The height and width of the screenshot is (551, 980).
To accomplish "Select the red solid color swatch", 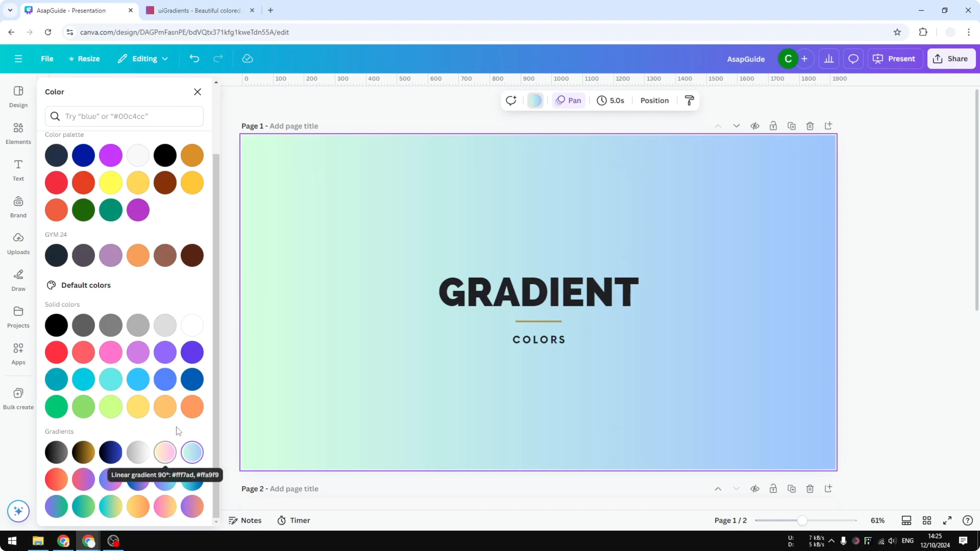I will (x=56, y=352).
